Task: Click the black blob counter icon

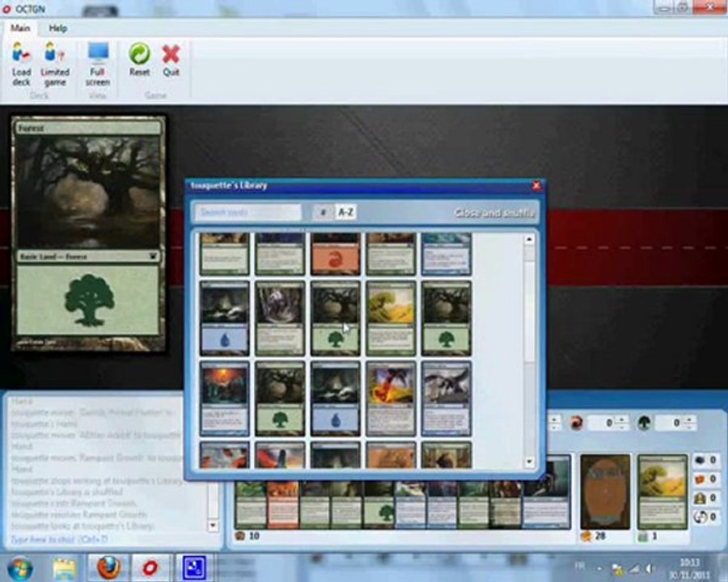Action: pyautogui.click(x=700, y=461)
